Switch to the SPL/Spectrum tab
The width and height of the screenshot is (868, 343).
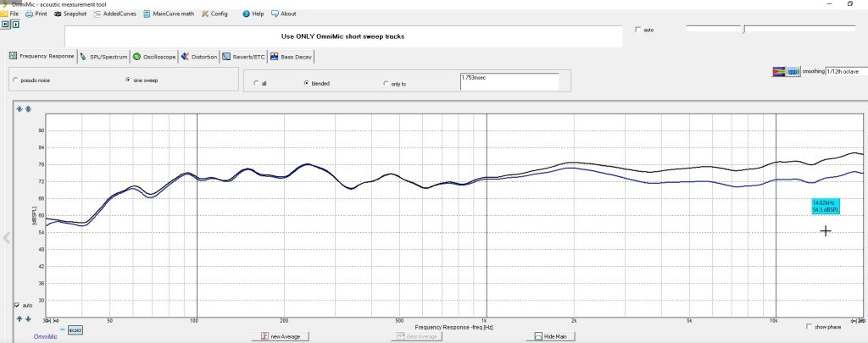tap(104, 57)
